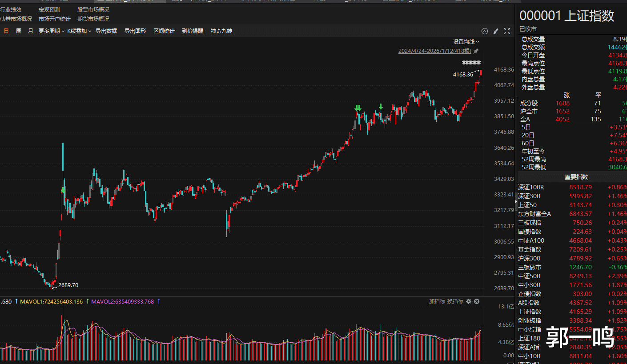Click 加指标 to add indicator
This screenshot has height=364, width=627.
click(x=437, y=301)
